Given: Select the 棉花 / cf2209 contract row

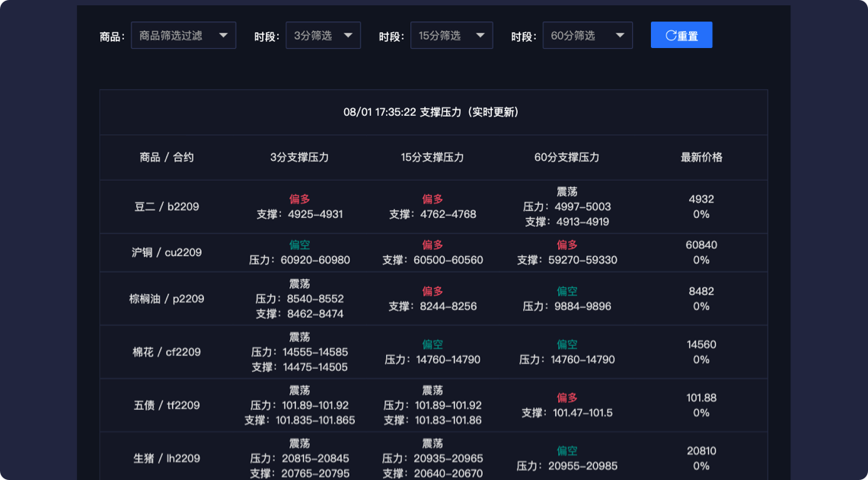Looking at the screenshot, I should 167,352.
